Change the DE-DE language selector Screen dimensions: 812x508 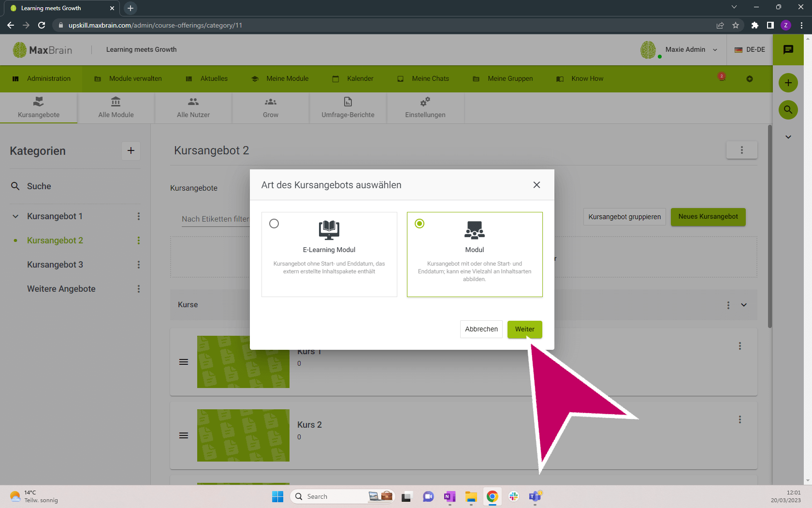point(750,49)
